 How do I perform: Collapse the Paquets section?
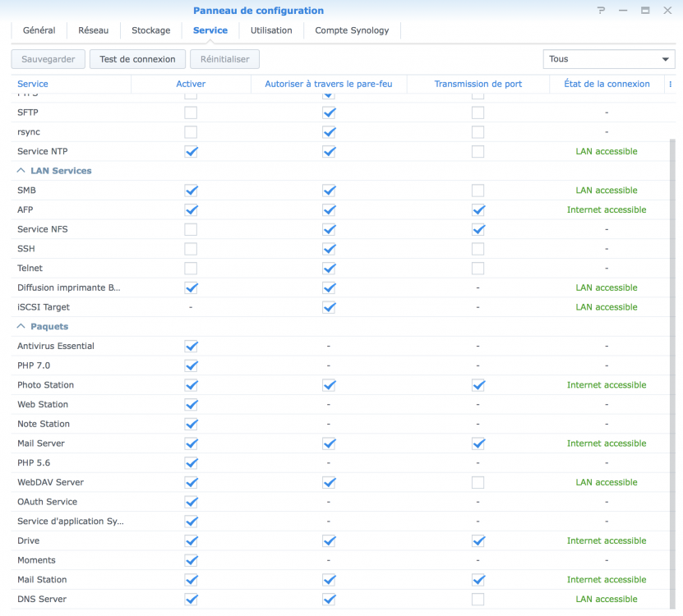[x=21, y=327]
